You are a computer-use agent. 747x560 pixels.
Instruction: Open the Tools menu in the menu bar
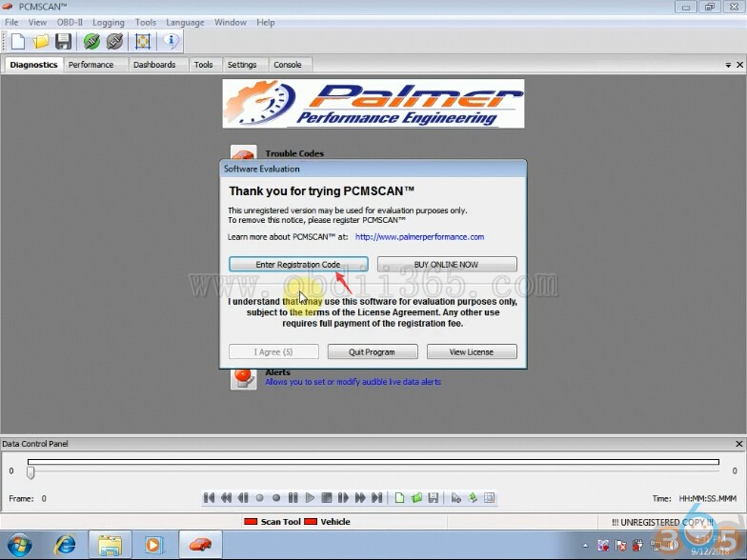145,23
